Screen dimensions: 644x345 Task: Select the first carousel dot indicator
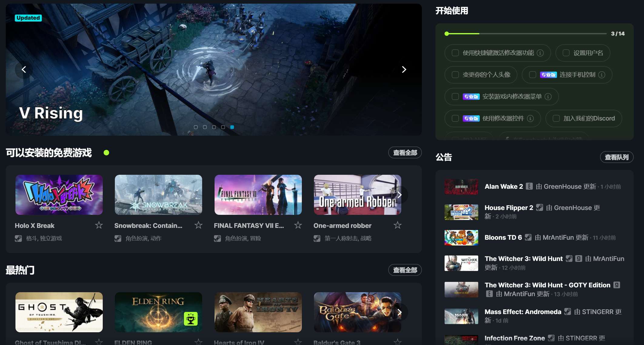click(x=196, y=127)
